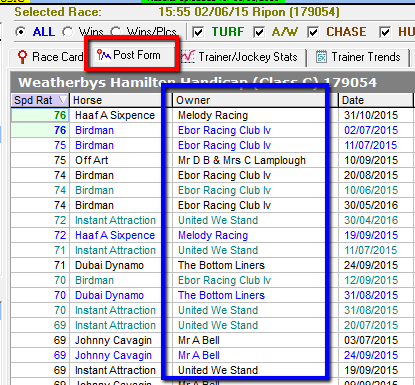The width and height of the screenshot is (415, 385).
Task: Click owner Mr D B & Mrs C Lamplough
Action: 242,160
